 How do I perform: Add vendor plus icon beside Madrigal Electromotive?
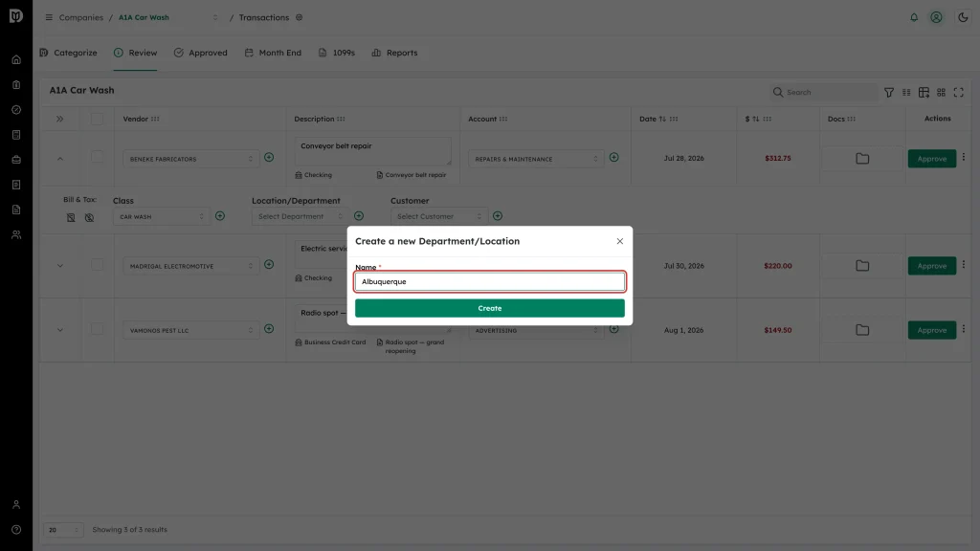point(269,265)
